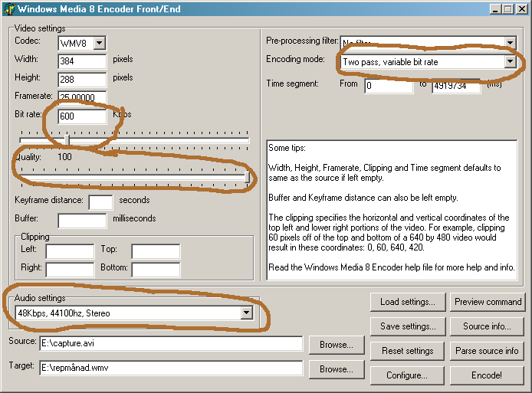Click the Preview command button
The width and height of the screenshot is (532, 393).
point(488,302)
